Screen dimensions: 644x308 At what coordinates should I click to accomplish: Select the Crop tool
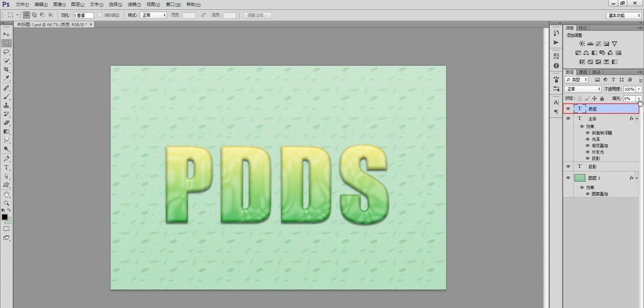coord(7,69)
